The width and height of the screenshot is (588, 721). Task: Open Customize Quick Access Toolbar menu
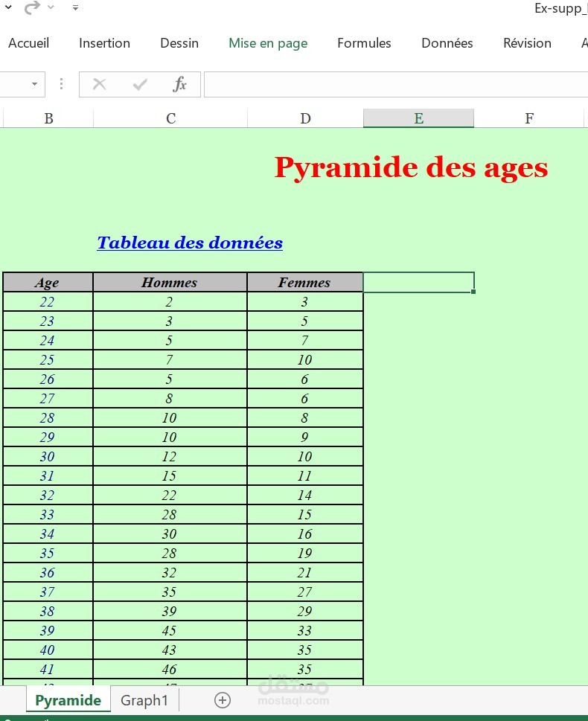tap(75, 7)
